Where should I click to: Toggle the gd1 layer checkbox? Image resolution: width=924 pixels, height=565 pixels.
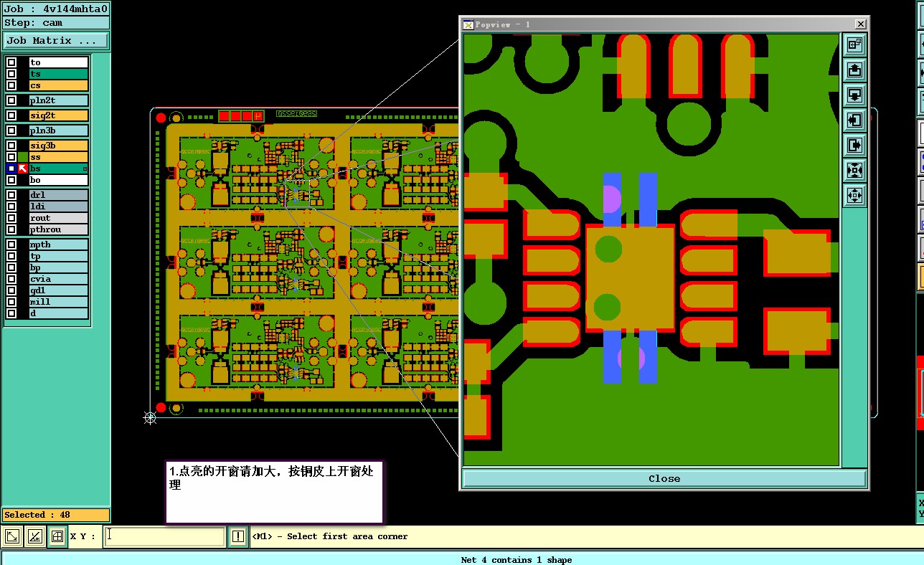(x=11, y=290)
